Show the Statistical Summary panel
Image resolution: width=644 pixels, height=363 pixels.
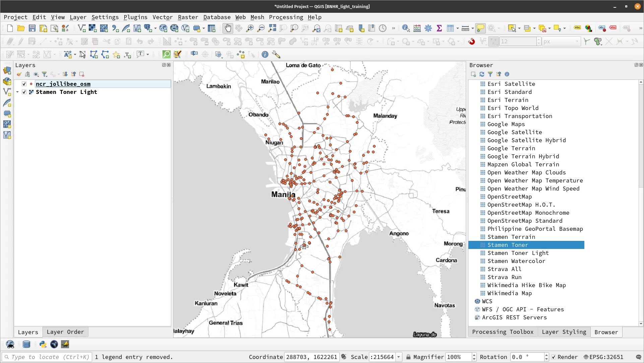[x=440, y=28]
